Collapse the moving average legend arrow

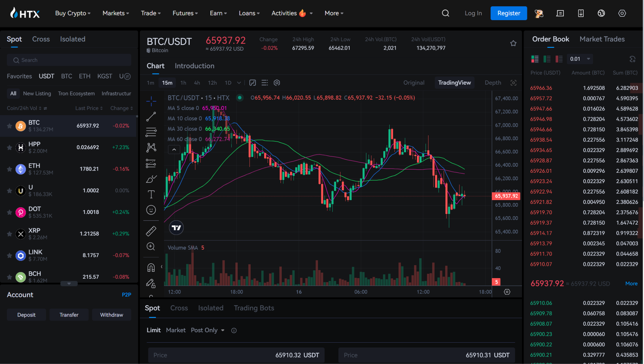174,150
